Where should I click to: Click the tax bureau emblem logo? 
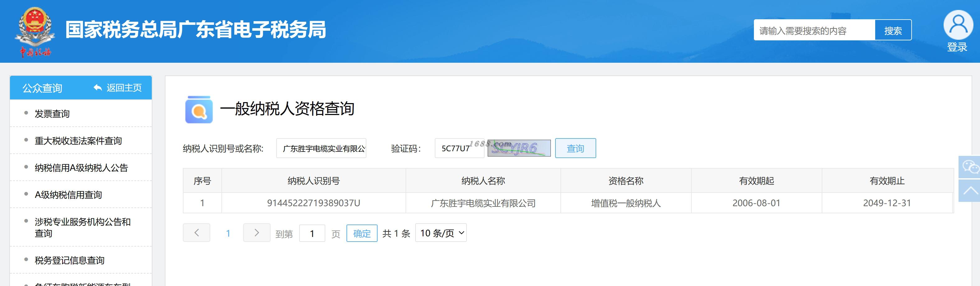tap(35, 32)
